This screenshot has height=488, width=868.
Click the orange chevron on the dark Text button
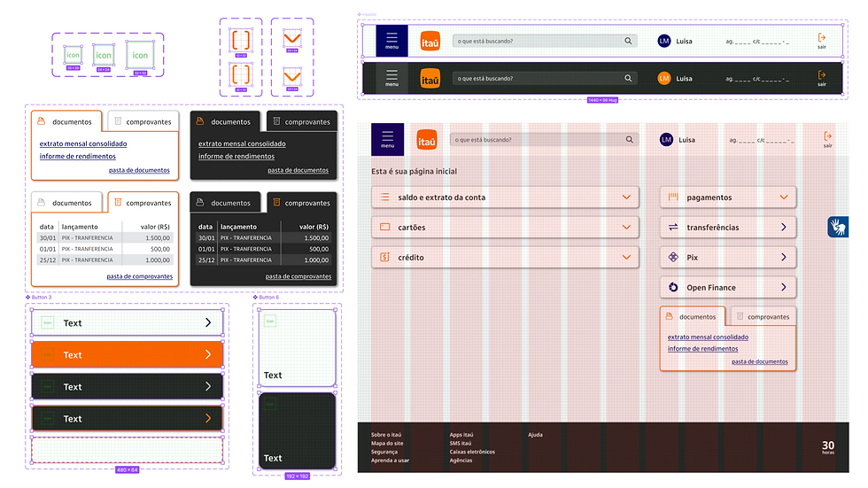click(x=208, y=418)
